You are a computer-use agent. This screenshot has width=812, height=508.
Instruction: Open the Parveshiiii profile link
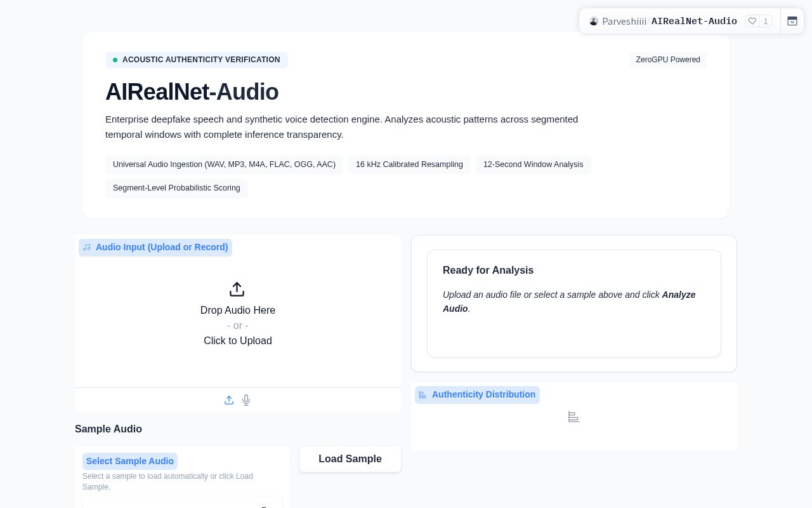pos(624,21)
